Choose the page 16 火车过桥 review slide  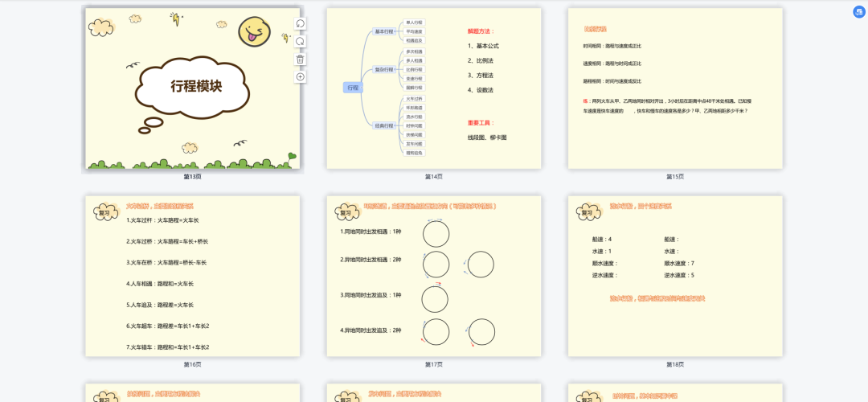point(192,276)
